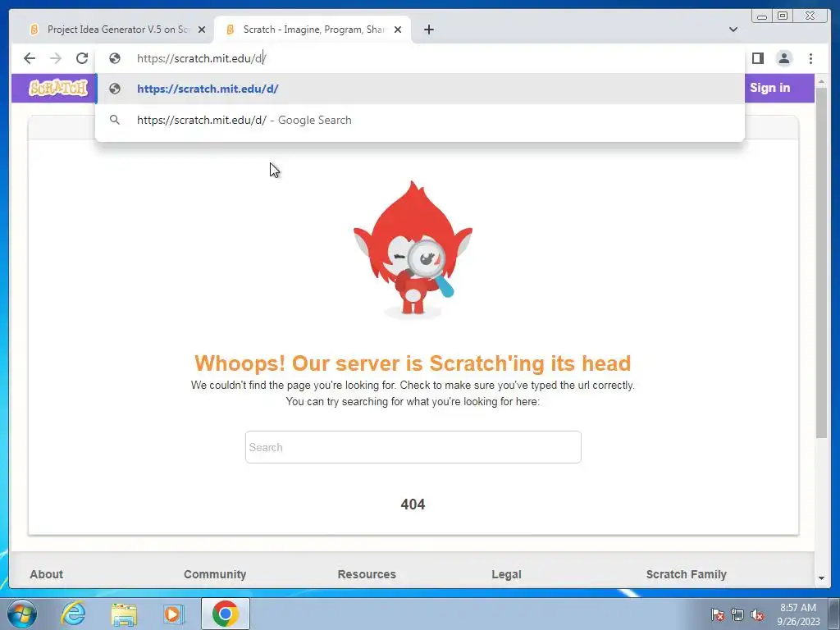Close the Project Idea Generator tab
Screen dimensions: 840x630
[202, 30]
